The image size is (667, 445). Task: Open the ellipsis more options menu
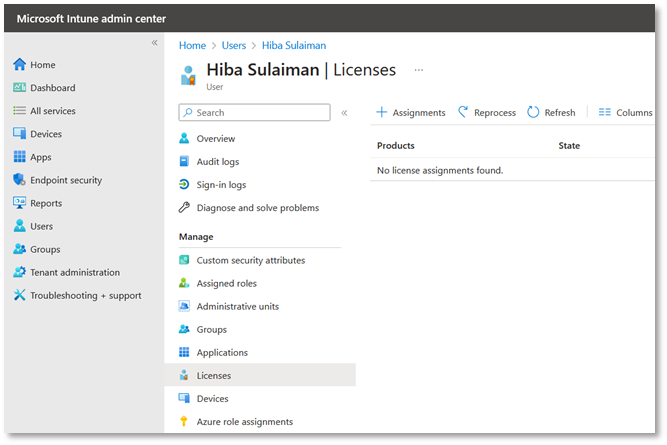pos(418,70)
